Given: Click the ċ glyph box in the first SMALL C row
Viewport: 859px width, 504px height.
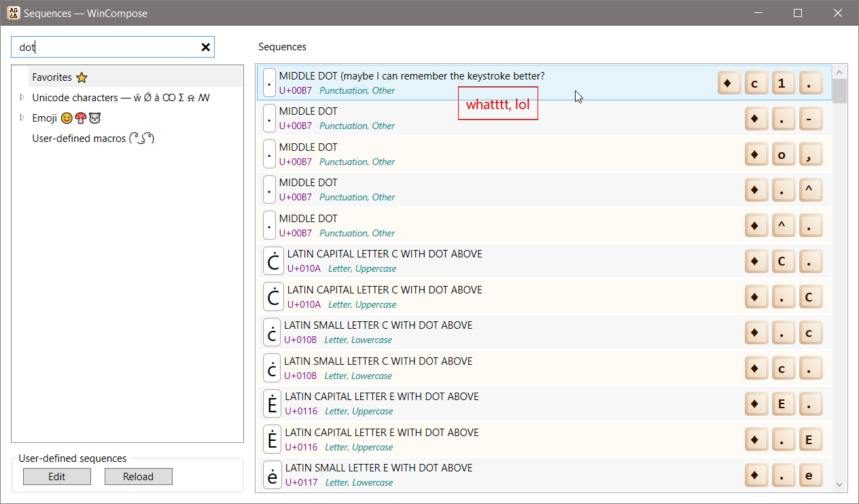Looking at the screenshot, I should [272, 332].
